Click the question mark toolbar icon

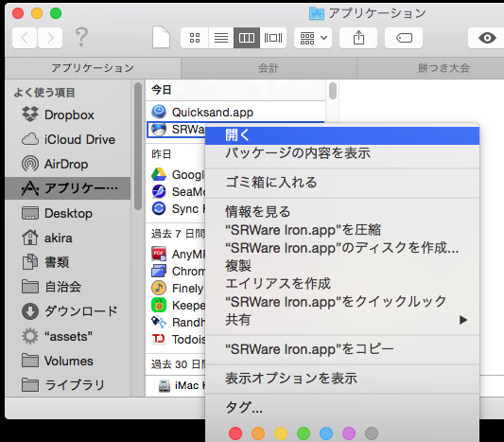point(81,37)
